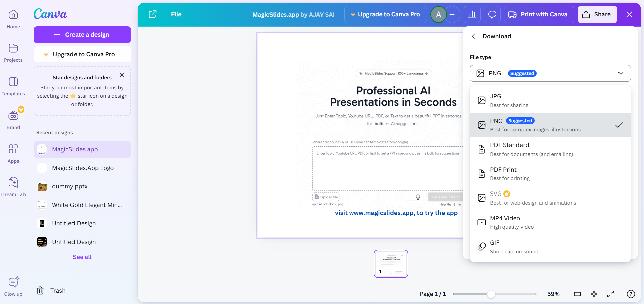Open the analytics chart icon
Viewport: 644px width, 304px height.
point(472,14)
